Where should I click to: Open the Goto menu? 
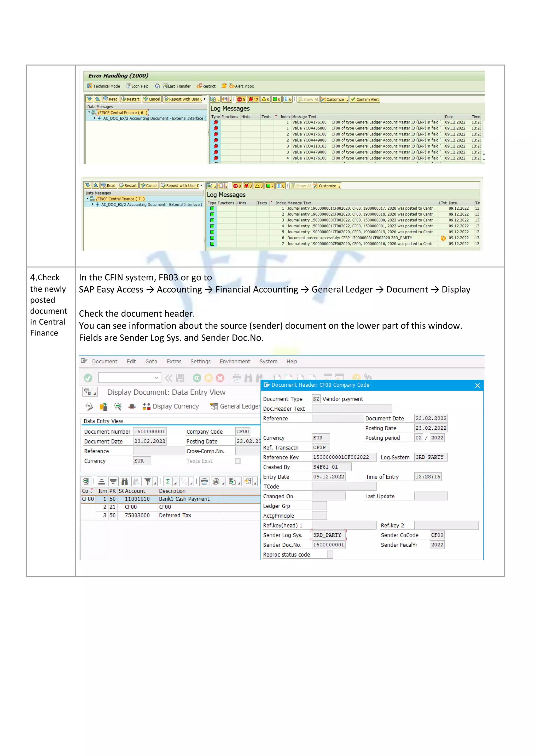point(151,362)
